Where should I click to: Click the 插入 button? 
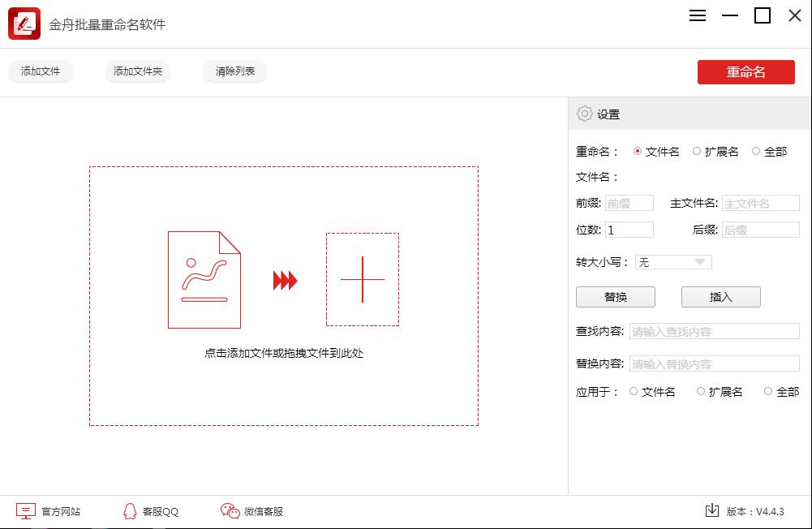point(720,296)
